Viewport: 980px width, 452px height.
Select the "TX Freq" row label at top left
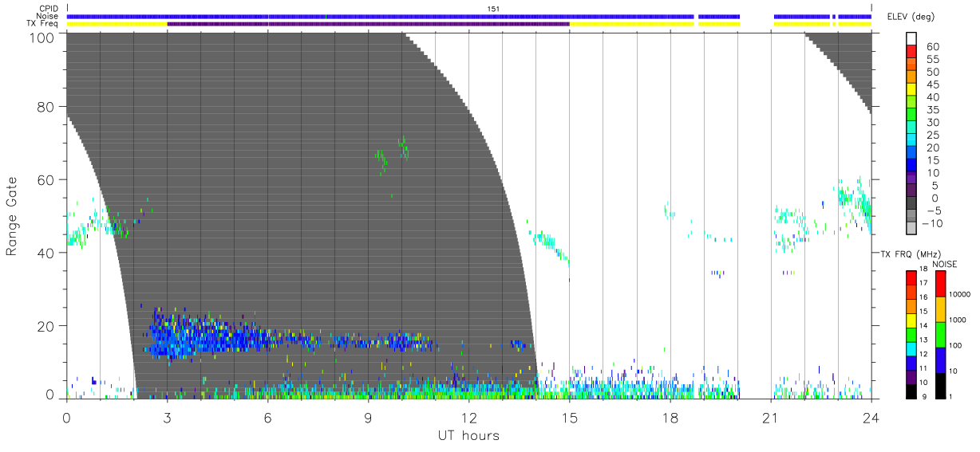point(43,24)
